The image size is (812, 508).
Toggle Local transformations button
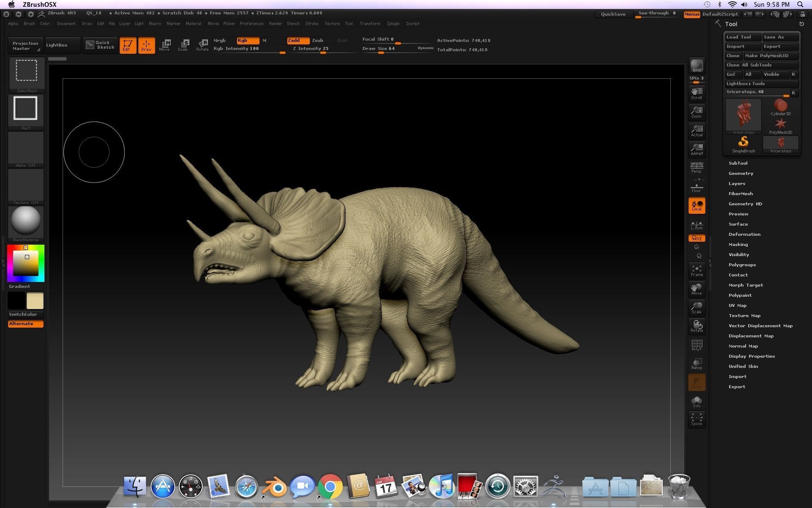697,205
